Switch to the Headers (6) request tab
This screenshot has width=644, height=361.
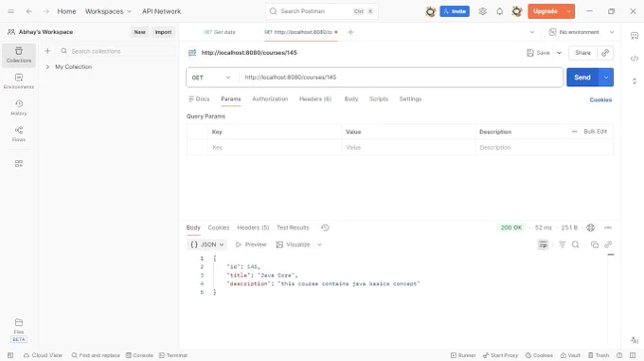click(315, 99)
